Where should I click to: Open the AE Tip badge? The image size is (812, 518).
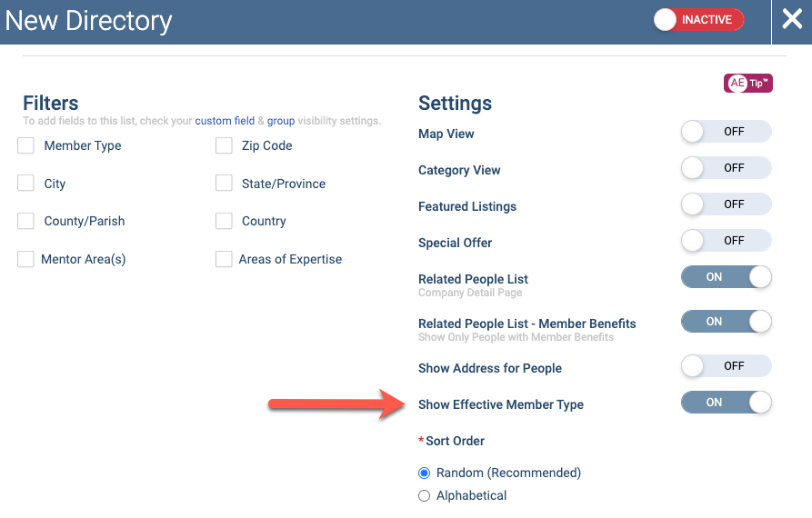(747, 84)
